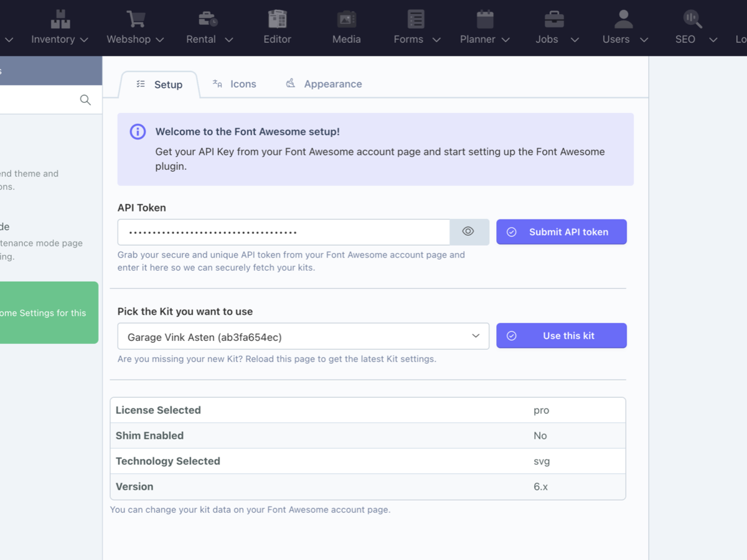The image size is (747, 560).
Task: Click the 'Welcome to the Font Awesome setup!' heading
Action: (x=248, y=132)
